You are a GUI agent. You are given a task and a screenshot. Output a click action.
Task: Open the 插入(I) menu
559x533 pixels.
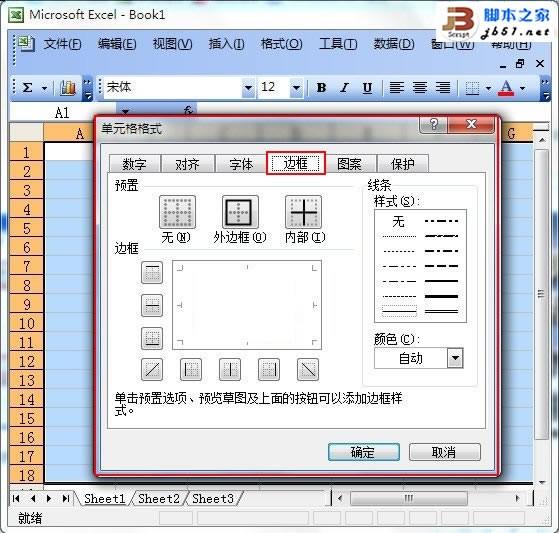point(226,44)
